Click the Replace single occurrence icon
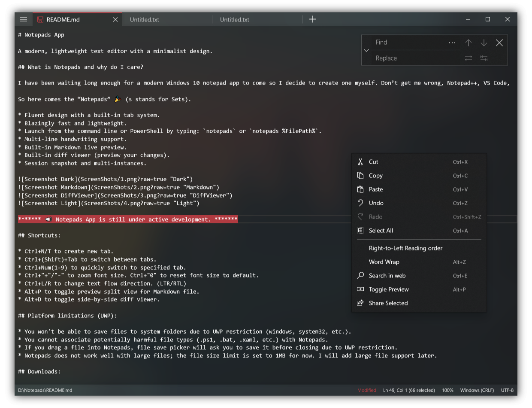The width and height of the screenshot is (532, 408). pyautogui.click(x=469, y=58)
